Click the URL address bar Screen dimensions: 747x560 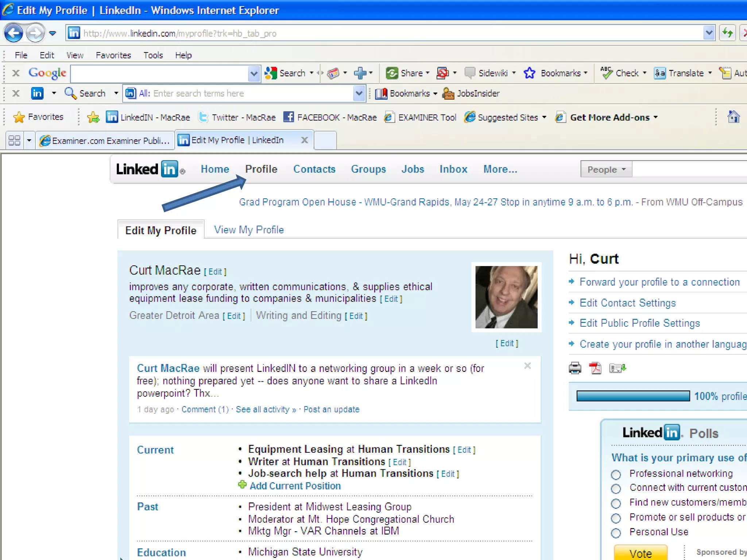[x=384, y=33]
